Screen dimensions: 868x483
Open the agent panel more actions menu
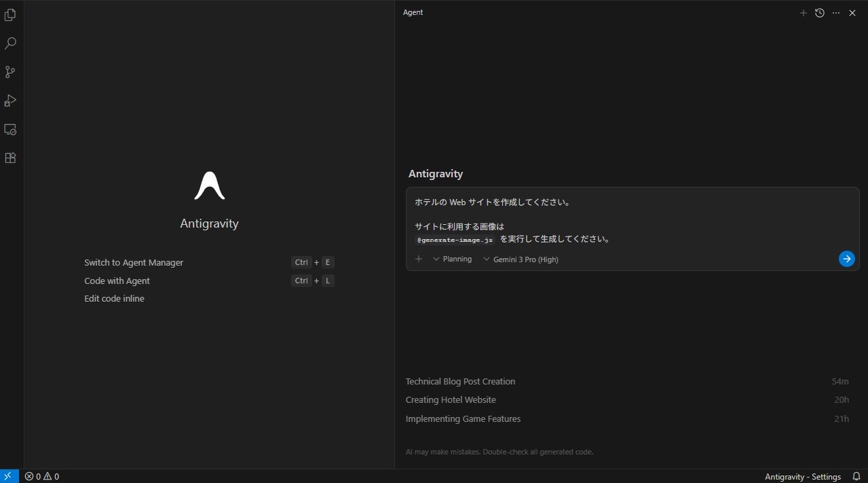click(836, 13)
